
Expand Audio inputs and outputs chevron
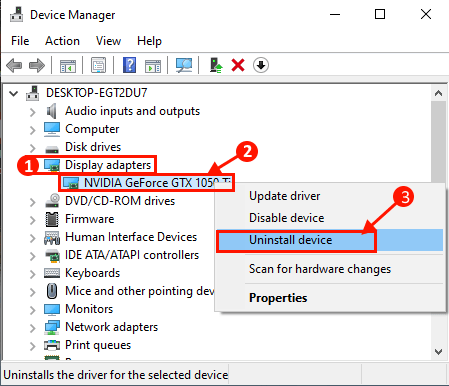[32, 112]
